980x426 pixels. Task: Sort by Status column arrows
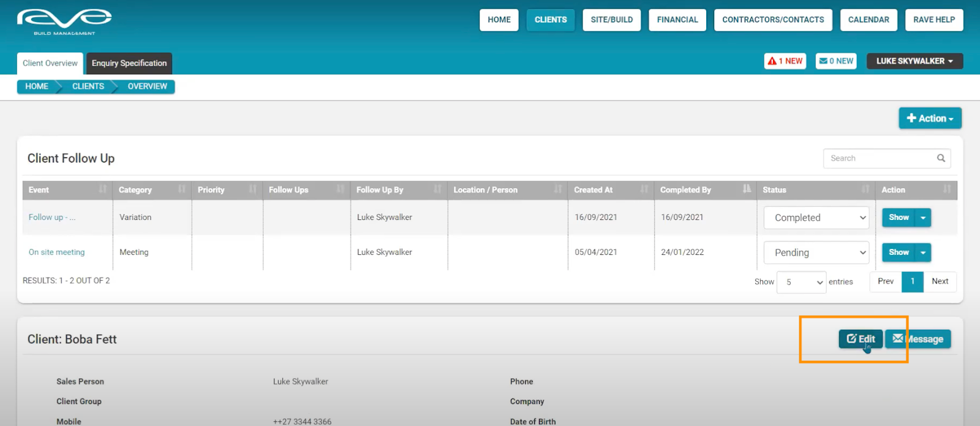tap(865, 189)
